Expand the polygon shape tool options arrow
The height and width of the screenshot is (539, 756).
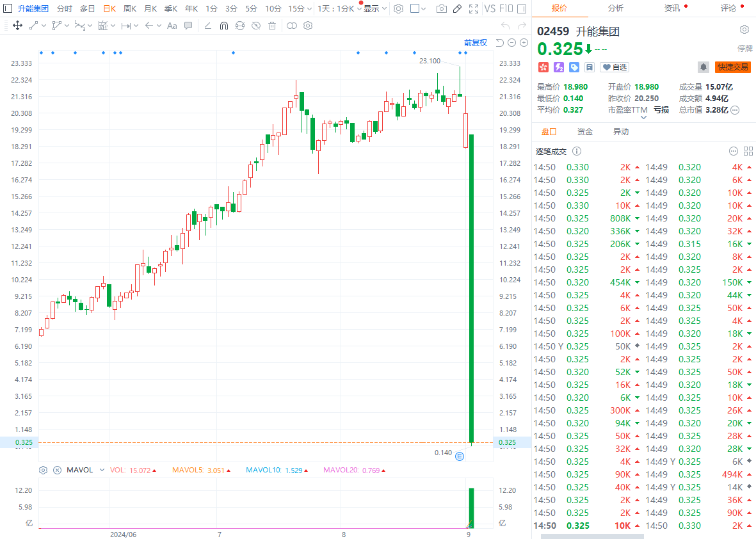[x=67, y=26]
